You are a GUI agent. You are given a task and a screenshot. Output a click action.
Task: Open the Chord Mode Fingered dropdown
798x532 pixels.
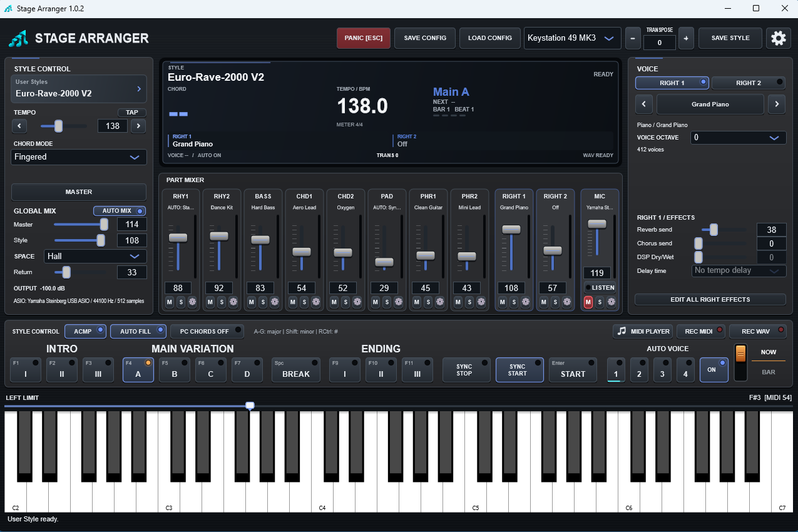pos(79,157)
